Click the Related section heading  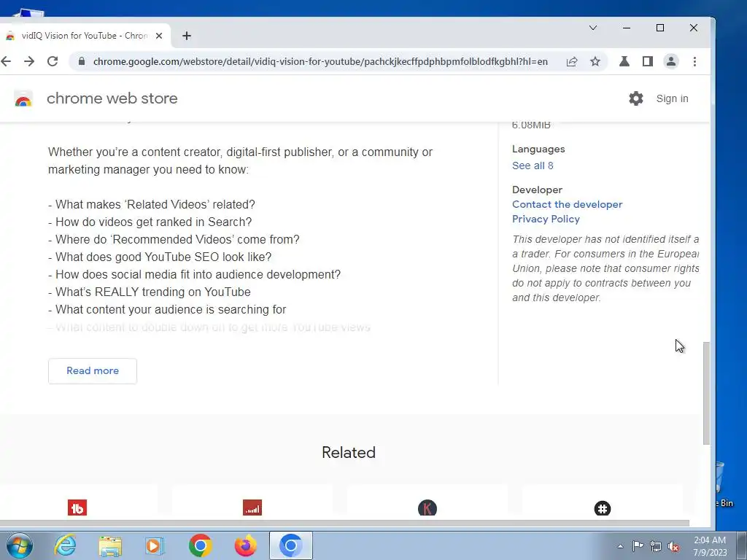point(349,452)
